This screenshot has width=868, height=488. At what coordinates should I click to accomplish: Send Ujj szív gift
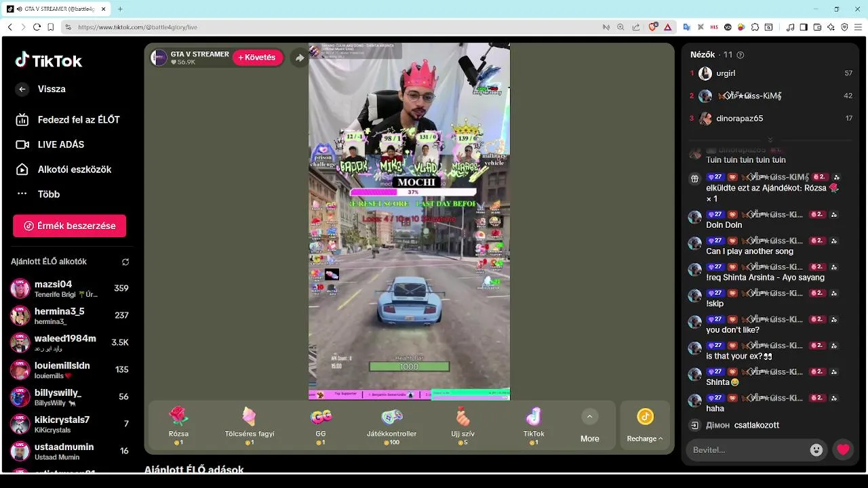tap(462, 426)
